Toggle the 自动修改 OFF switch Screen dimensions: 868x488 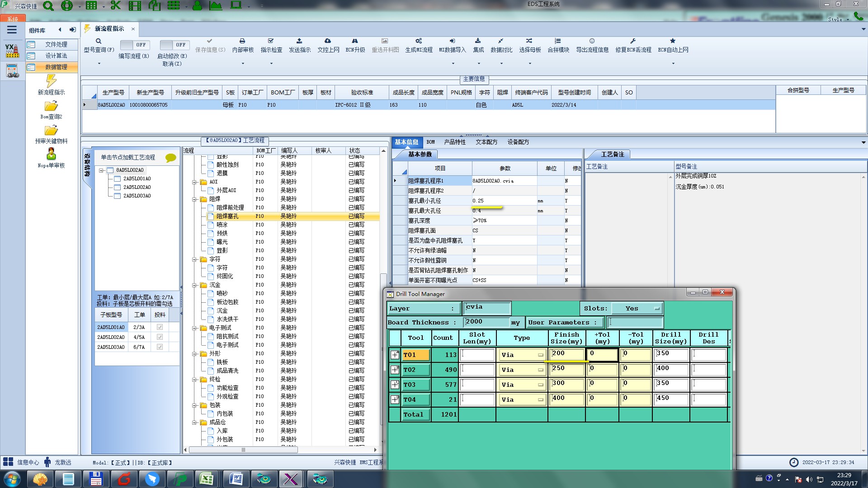point(174,45)
